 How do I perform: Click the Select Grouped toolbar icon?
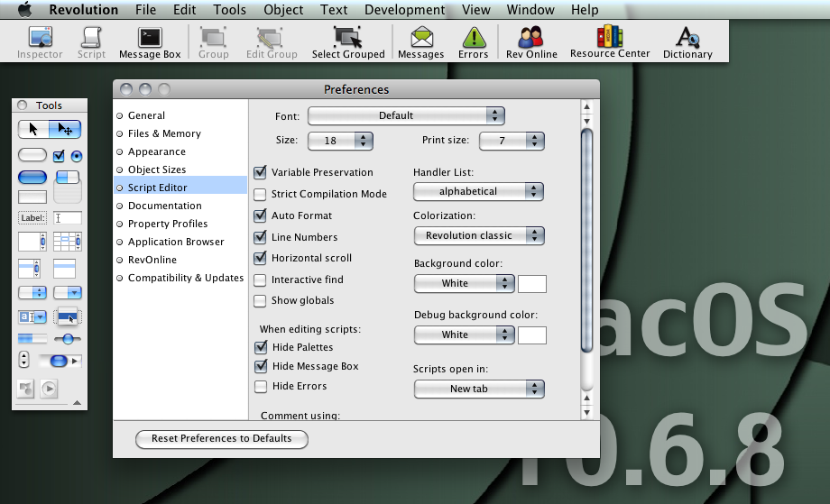[x=348, y=41]
